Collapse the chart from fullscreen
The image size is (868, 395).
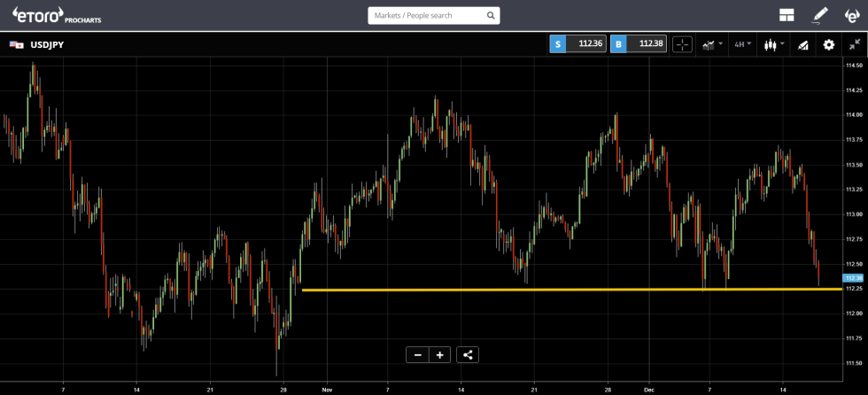(x=854, y=44)
